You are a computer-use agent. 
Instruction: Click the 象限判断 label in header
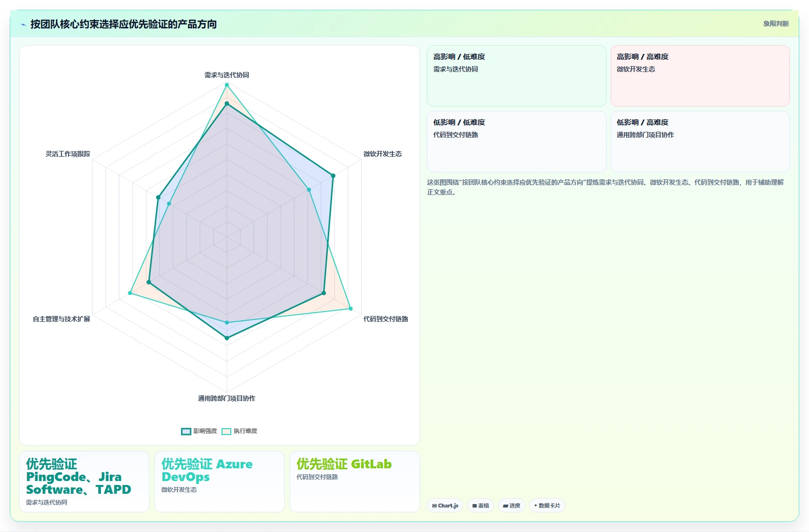[x=776, y=24]
